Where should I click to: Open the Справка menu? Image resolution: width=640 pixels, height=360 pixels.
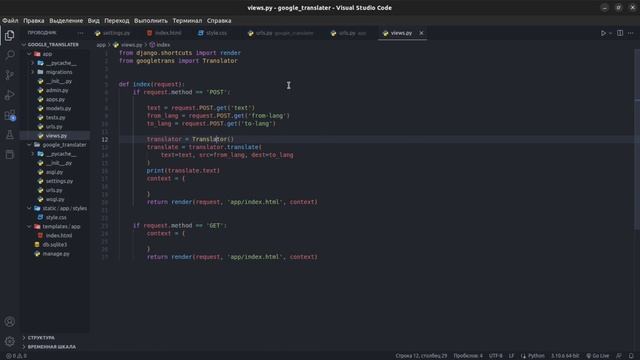(x=219, y=20)
